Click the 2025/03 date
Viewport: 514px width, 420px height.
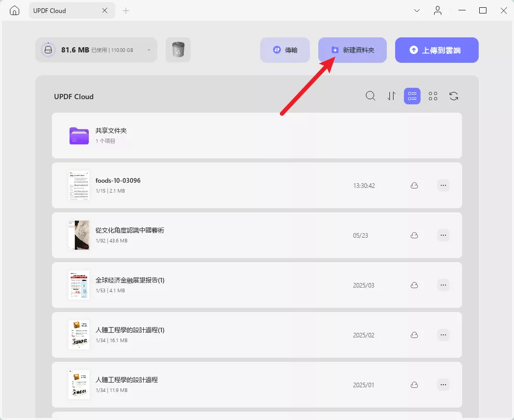coord(363,286)
